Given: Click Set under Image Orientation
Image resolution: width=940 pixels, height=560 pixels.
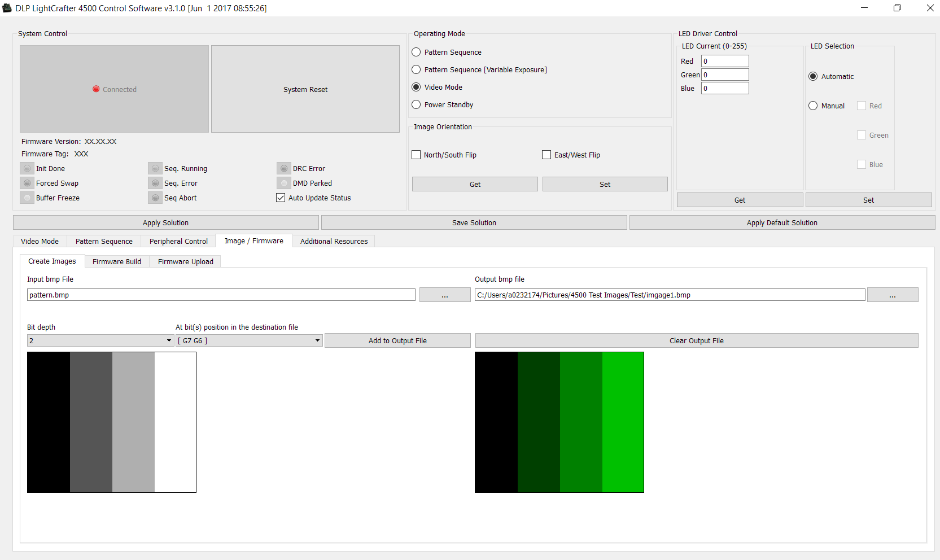Looking at the screenshot, I should pyautogui.click(x=605, y=184).
